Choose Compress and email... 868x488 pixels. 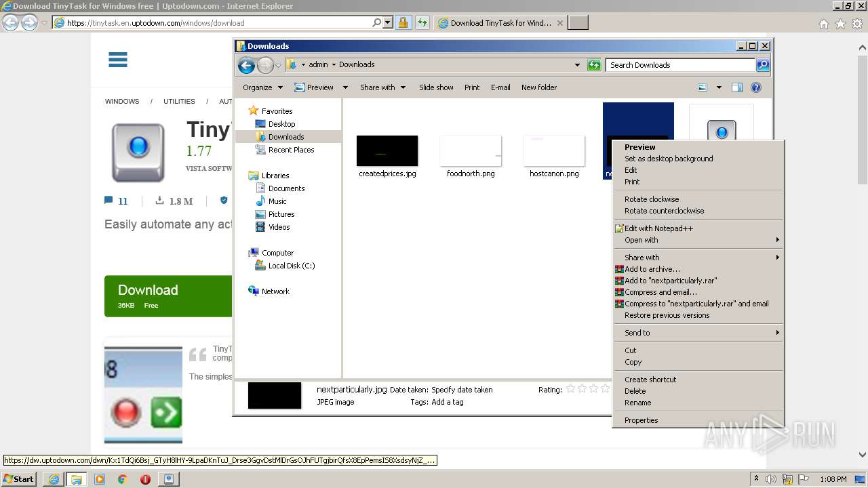point(698,292)
